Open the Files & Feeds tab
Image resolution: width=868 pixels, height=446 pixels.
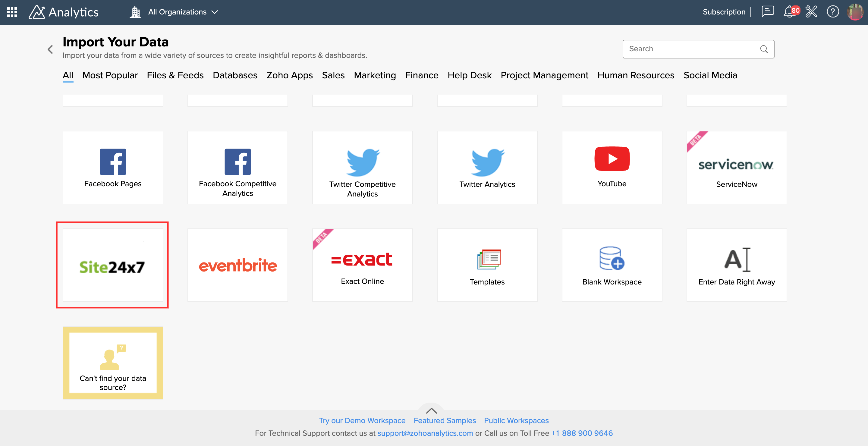tap(175, 75)
